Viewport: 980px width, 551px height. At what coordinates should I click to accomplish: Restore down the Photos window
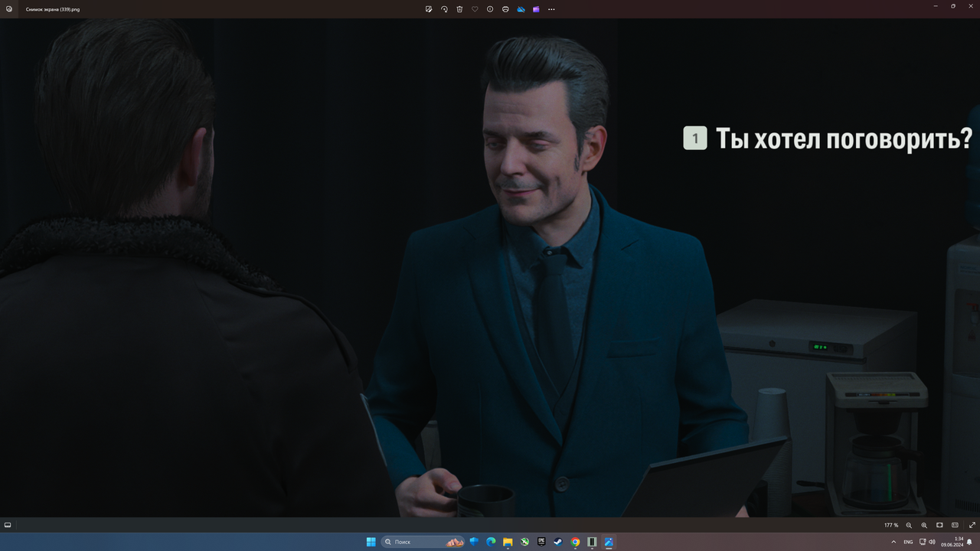(953, 6)
